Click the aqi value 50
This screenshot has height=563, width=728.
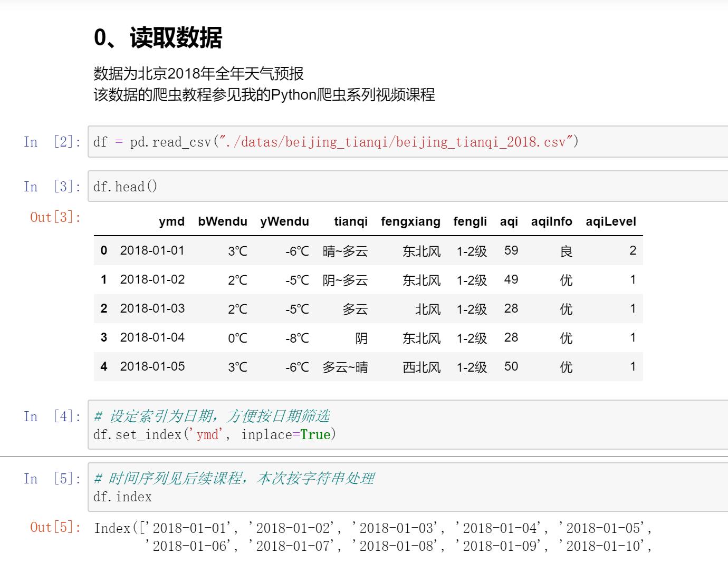pos(511,366)
